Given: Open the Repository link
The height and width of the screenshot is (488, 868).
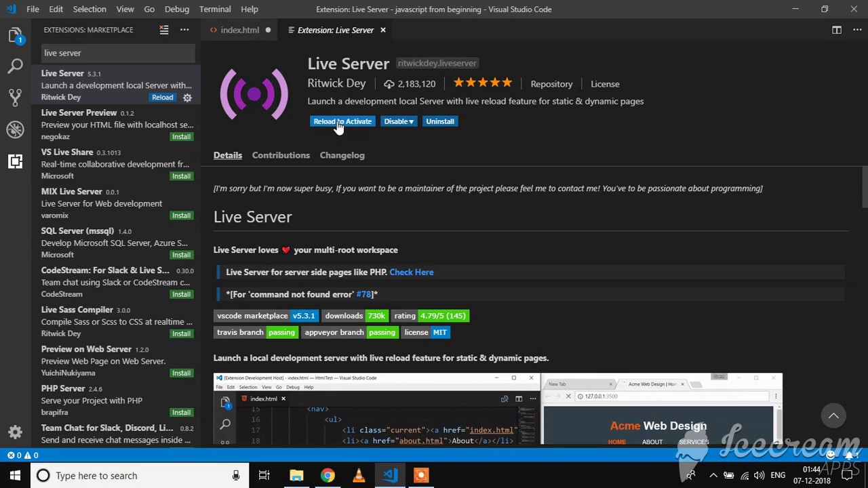Looking at the screenshot, I should 551,84.
